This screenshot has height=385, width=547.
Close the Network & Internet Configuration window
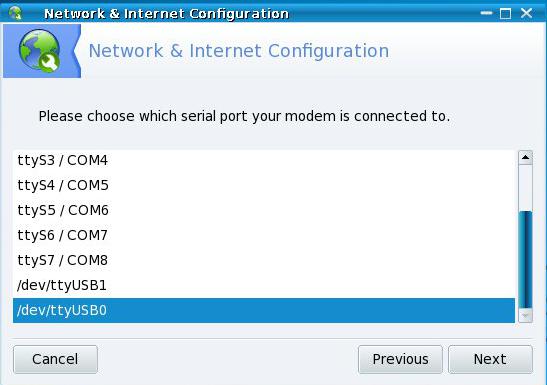coord(526,13)
